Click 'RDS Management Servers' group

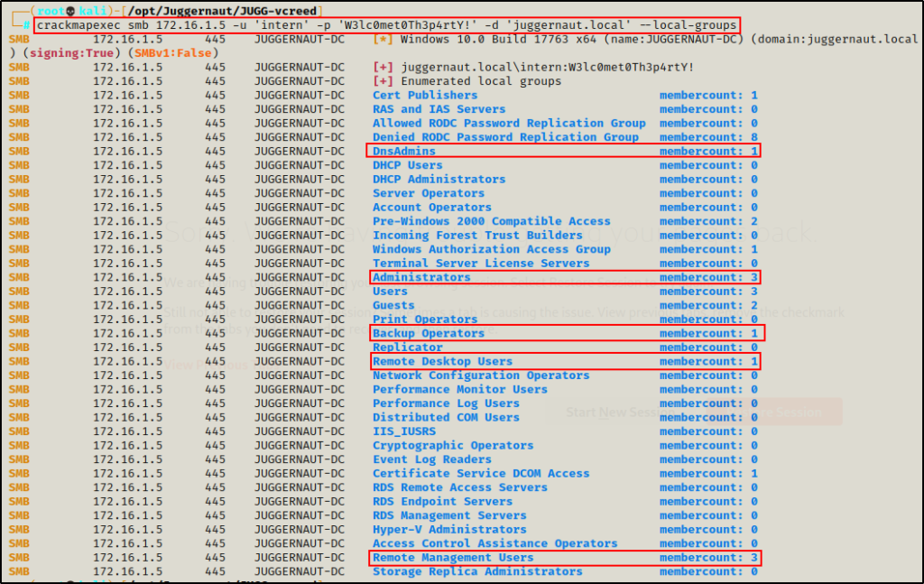pos(449,515)
